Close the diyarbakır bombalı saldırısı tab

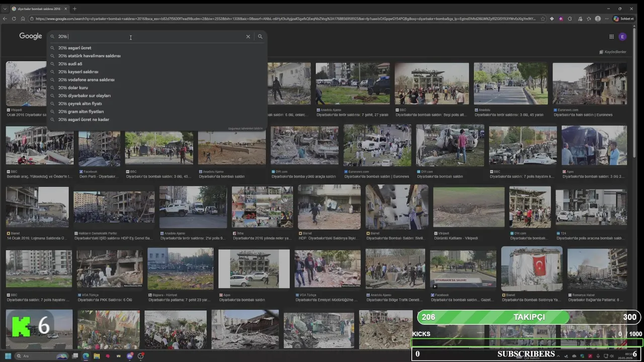66,9
